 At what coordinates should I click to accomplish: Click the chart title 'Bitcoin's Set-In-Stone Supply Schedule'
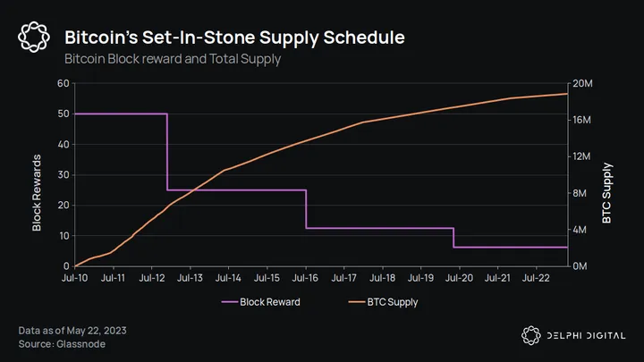pos(234,38)
